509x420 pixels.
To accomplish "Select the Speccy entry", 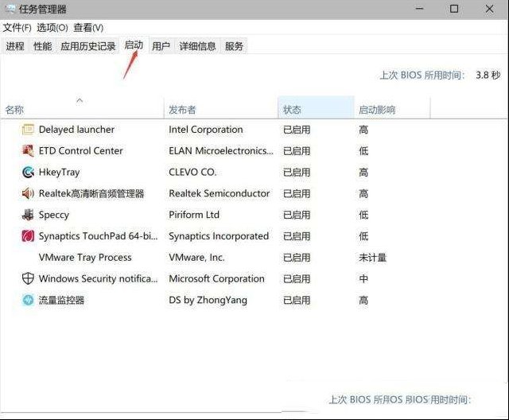I will [54, 215].
